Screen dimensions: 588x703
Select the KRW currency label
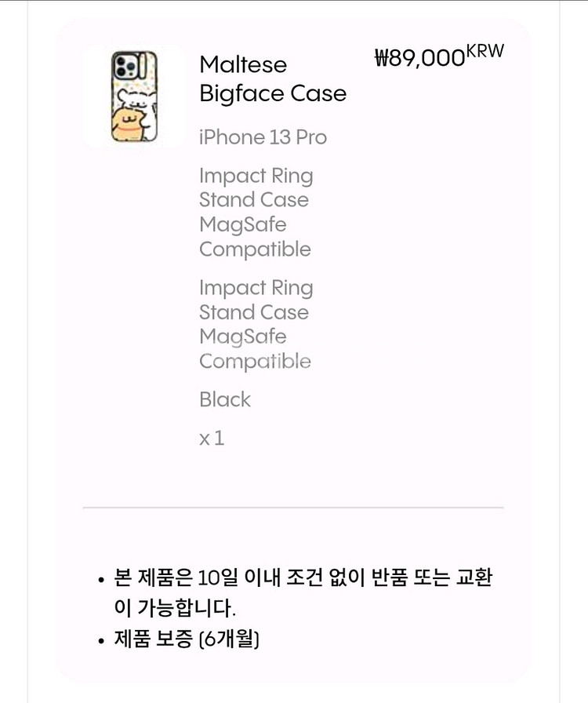coord(485,51)
